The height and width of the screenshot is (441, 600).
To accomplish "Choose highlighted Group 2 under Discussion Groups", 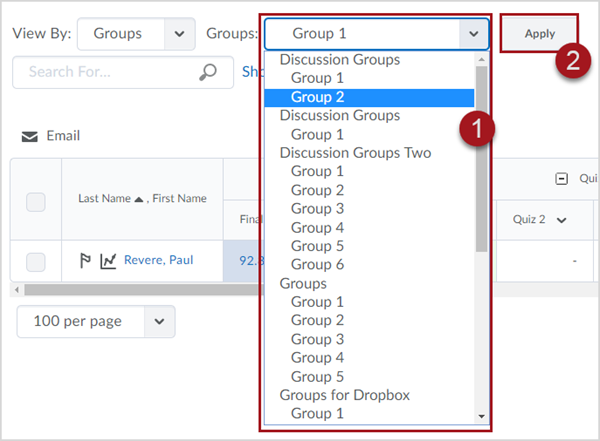I will [x=369, y=97].
